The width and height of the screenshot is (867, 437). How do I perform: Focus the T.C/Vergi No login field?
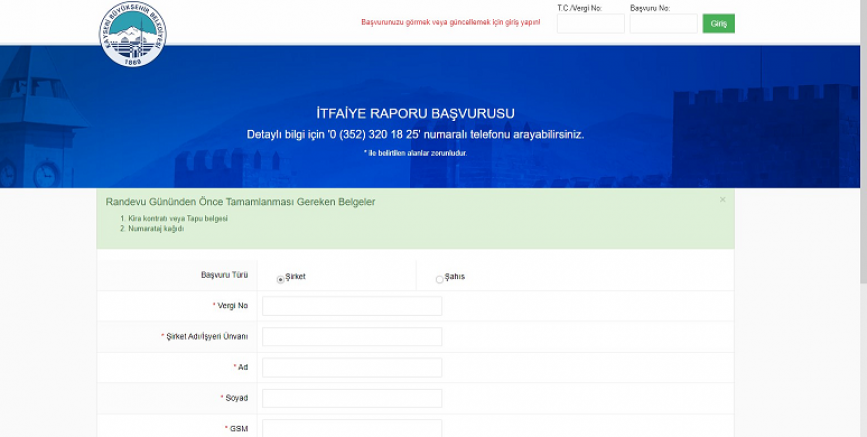click(590, 23)
